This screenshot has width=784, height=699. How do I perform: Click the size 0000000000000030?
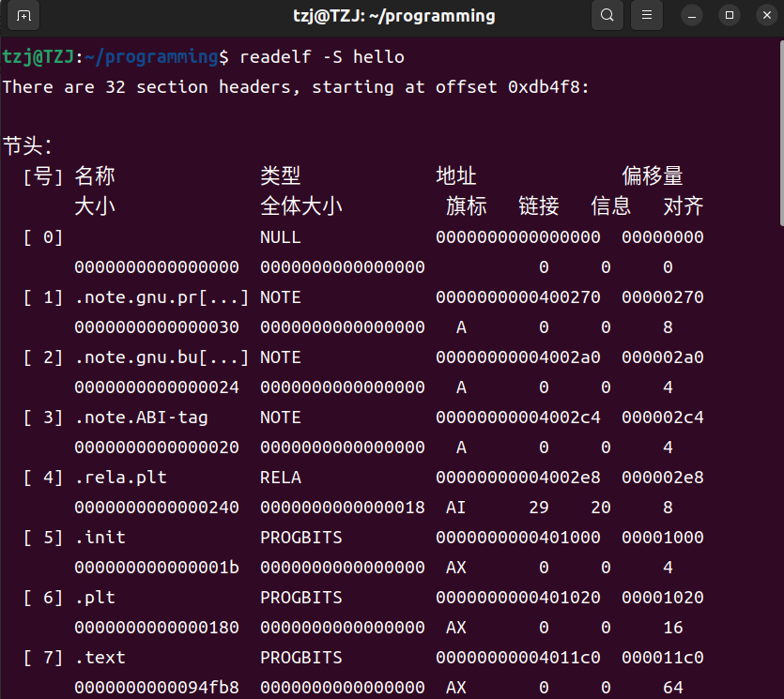tap(157, 327)
